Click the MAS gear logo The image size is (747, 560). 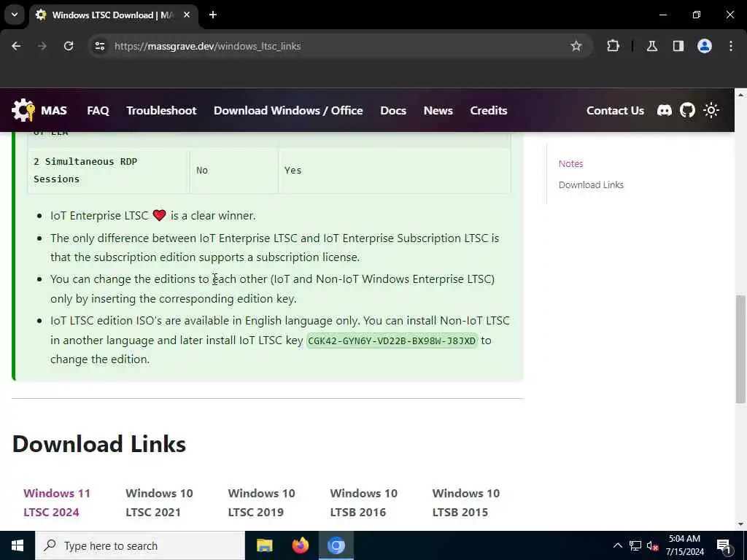coord(23,111)
